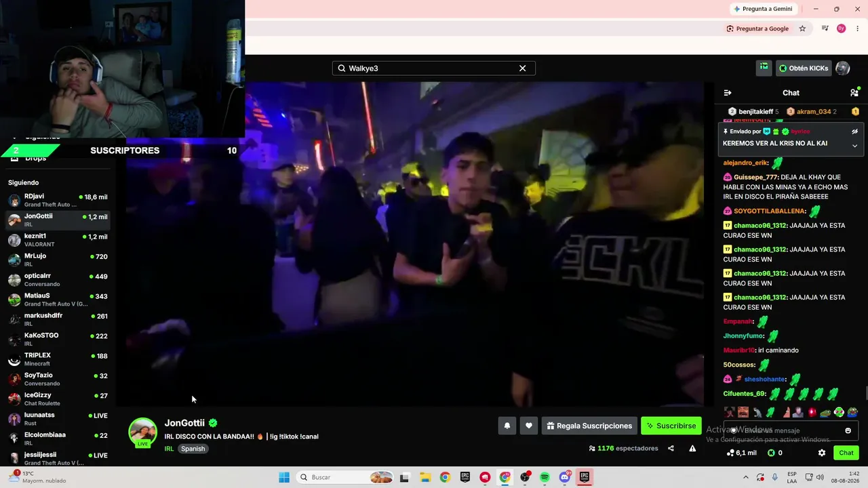Open jessiijessii channel in the sidebar
Screen dimensions: 868x488
[58, 458]
